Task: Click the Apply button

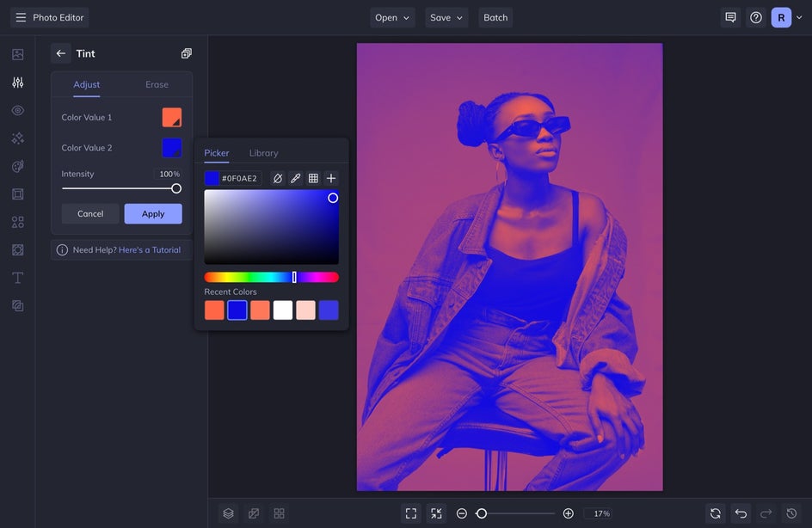Action: 153,214
